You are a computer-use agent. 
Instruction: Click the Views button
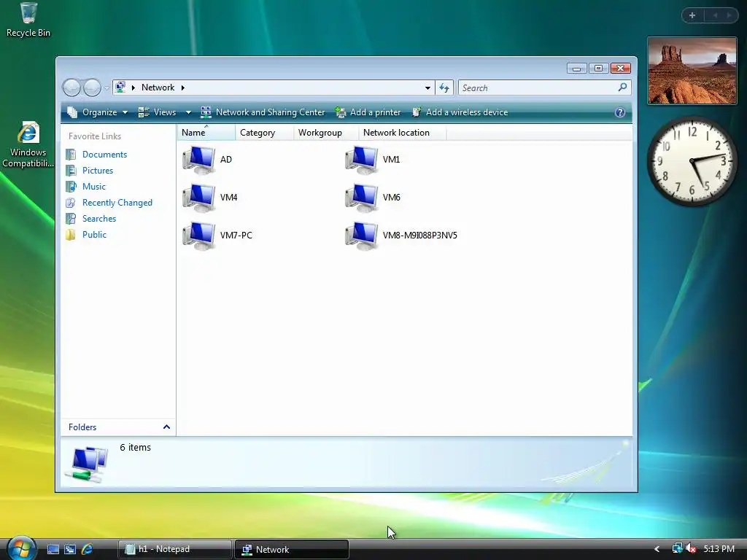(158, 112)
